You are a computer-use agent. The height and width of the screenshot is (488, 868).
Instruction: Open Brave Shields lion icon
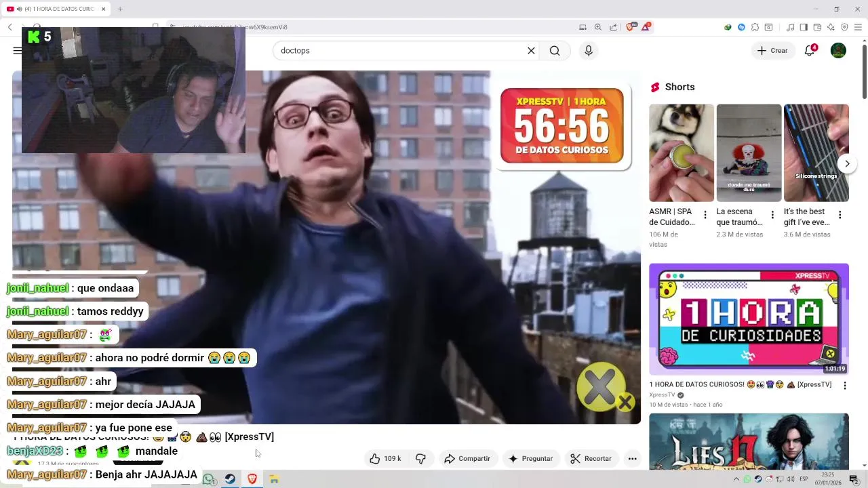click(x=631, y=27)
